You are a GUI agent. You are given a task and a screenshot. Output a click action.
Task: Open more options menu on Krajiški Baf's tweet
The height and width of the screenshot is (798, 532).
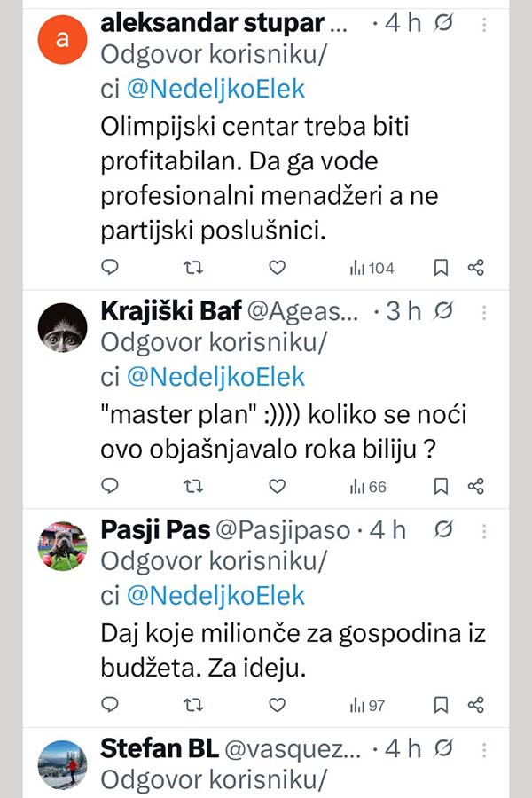pyautogui.click(x=484, y=313)
